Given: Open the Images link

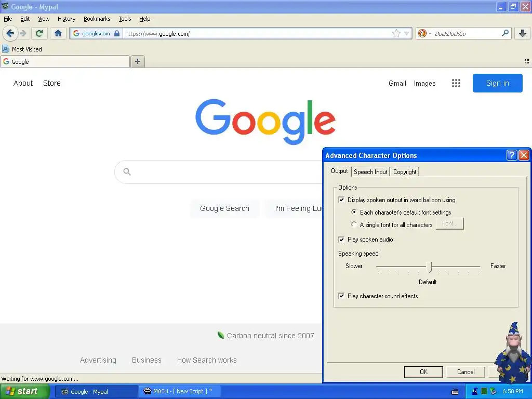Looking at the screenshot, I should [x=424, y=83].
